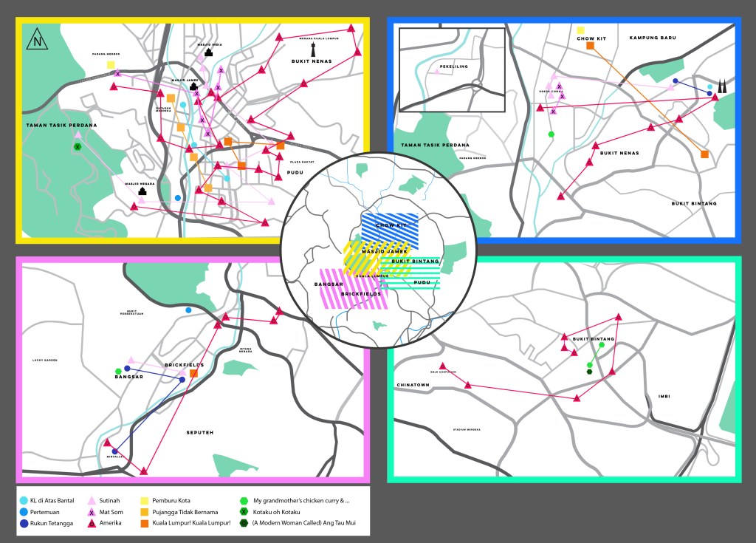The height and width of the screenshot is (543, 756).
Task: Select the Masjid India mosque icon
Action: (x=209, y=52)
